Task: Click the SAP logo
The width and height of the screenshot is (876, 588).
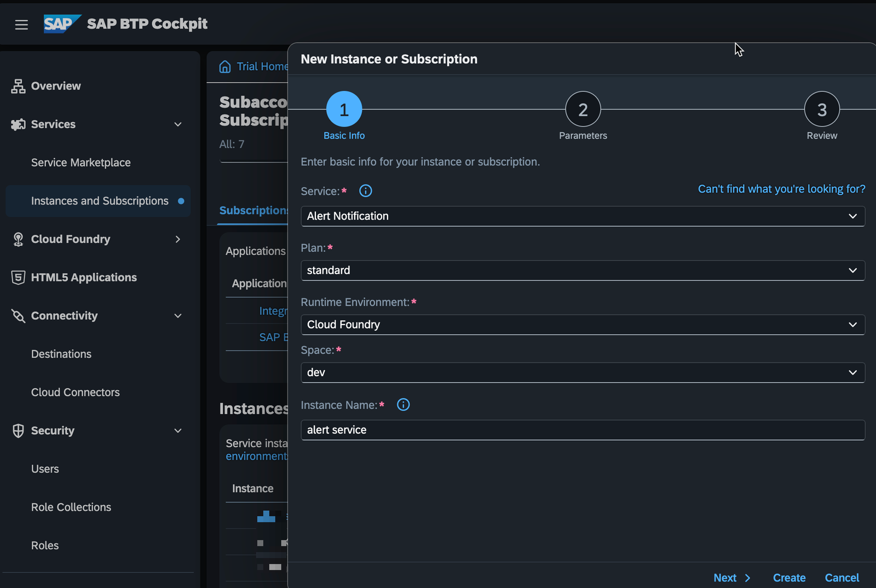Action: pos(61,24)
